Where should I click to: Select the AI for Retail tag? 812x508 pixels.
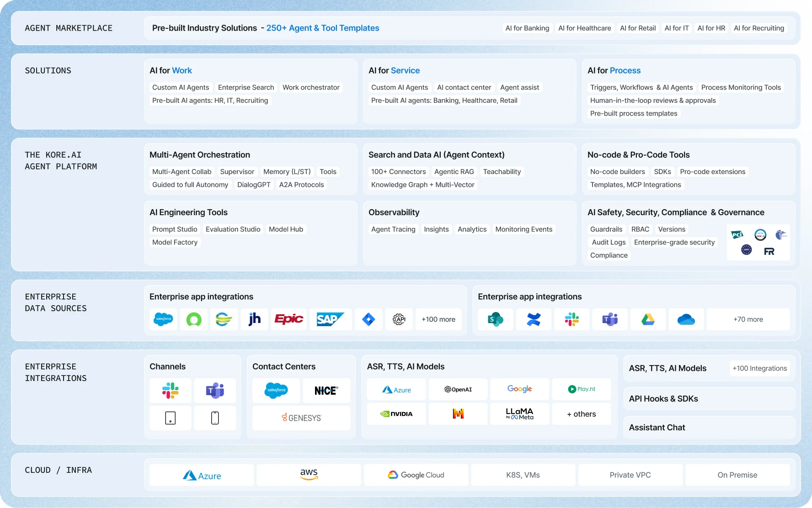pos(638,28)
